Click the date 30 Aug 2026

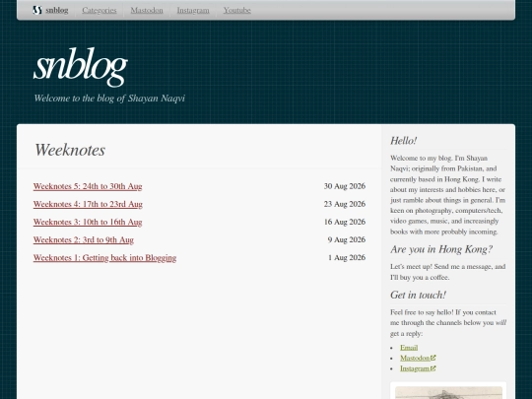(345, 186)
